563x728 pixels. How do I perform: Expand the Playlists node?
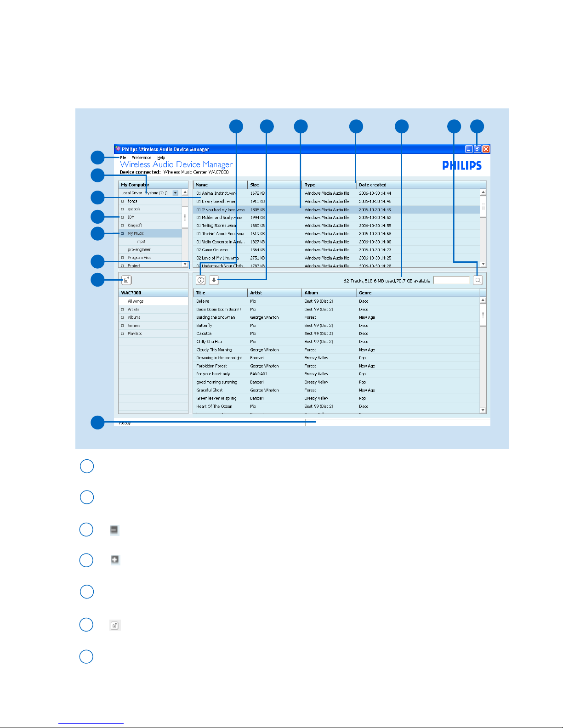pyautogui.click(x=122, y=334)
